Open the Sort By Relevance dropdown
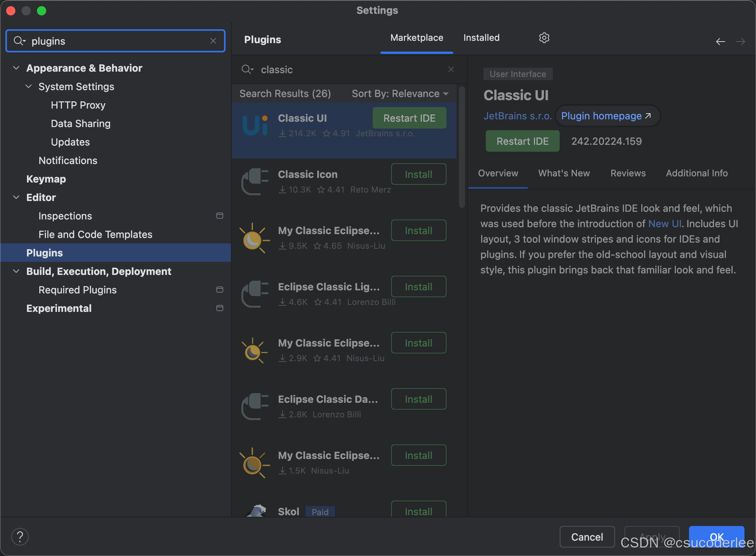756x556 pixels. [400, 94]
